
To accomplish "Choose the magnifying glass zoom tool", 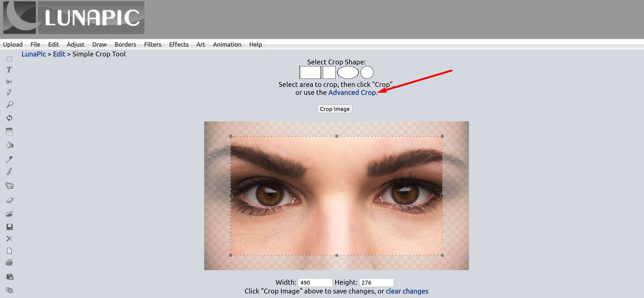I will [x=10, y=104].
